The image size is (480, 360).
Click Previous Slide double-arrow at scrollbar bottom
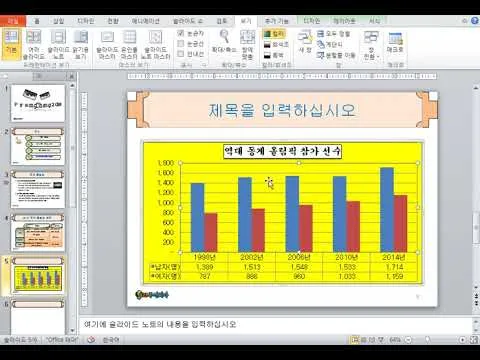pos(476,296)
